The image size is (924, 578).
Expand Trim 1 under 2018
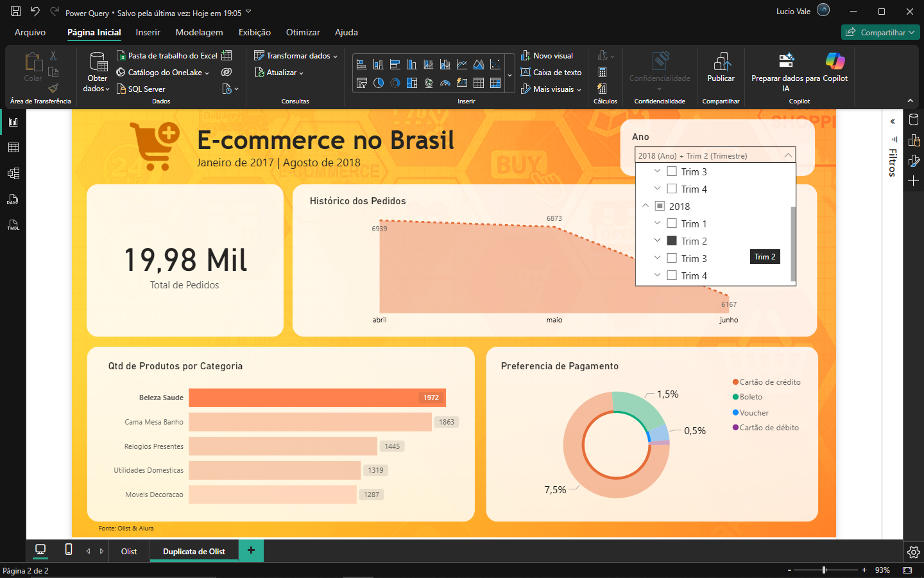(657, 223)
